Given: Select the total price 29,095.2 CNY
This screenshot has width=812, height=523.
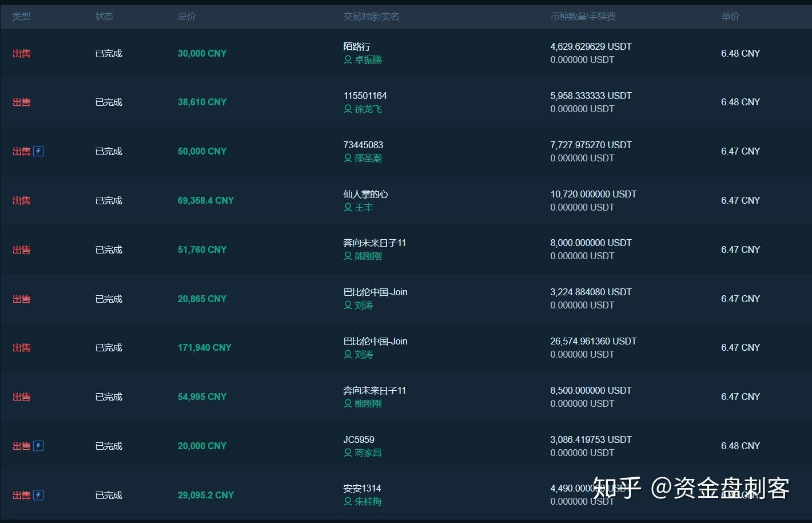Looking at the screenshot, I should tap(206, 495).
